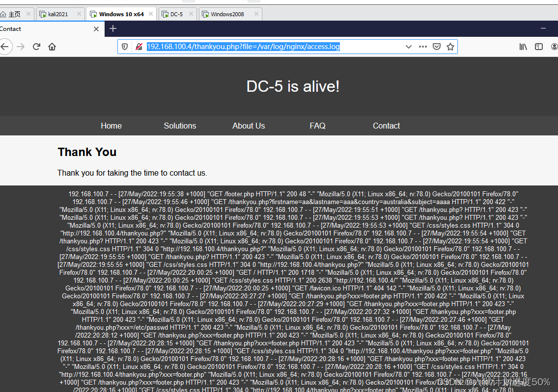Image resolution: width=558 pixels, height=392 pixels.
Task: Click the 'DC-5 is alive!' heading
Action: (293, 86)
